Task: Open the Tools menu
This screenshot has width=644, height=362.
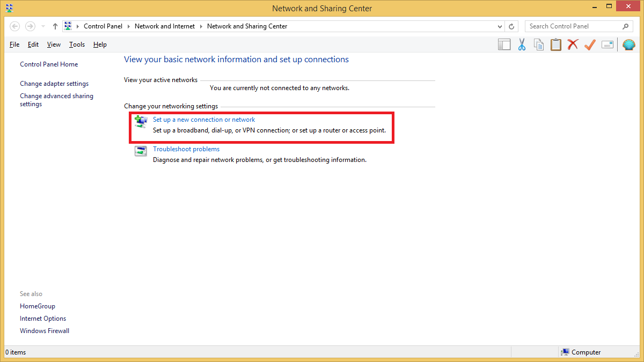Action: click(x=77, y=45)
